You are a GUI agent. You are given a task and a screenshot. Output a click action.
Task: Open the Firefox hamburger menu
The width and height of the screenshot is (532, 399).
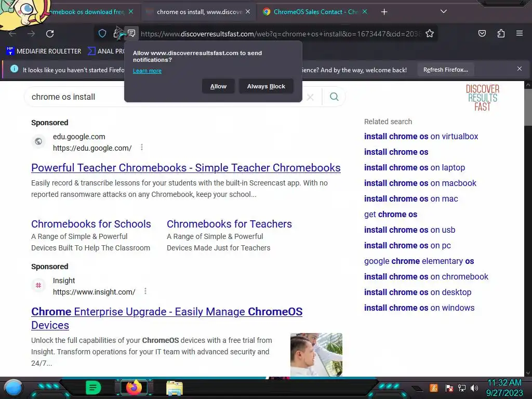tap(520, 33)
